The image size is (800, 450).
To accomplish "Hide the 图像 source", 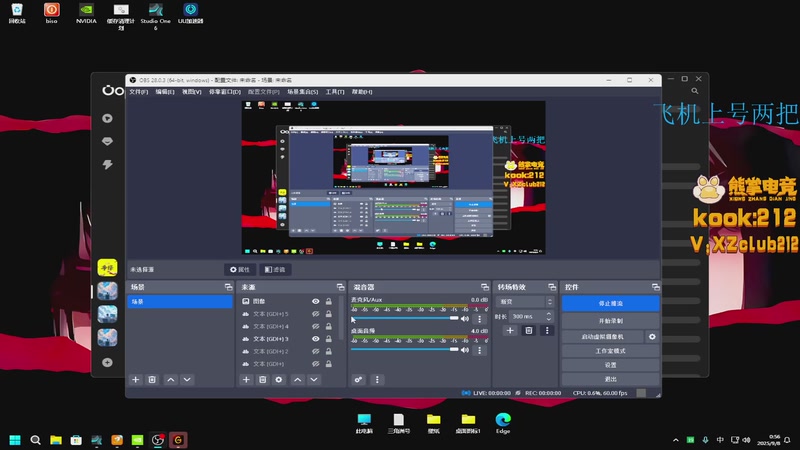I will pos(316,302).
